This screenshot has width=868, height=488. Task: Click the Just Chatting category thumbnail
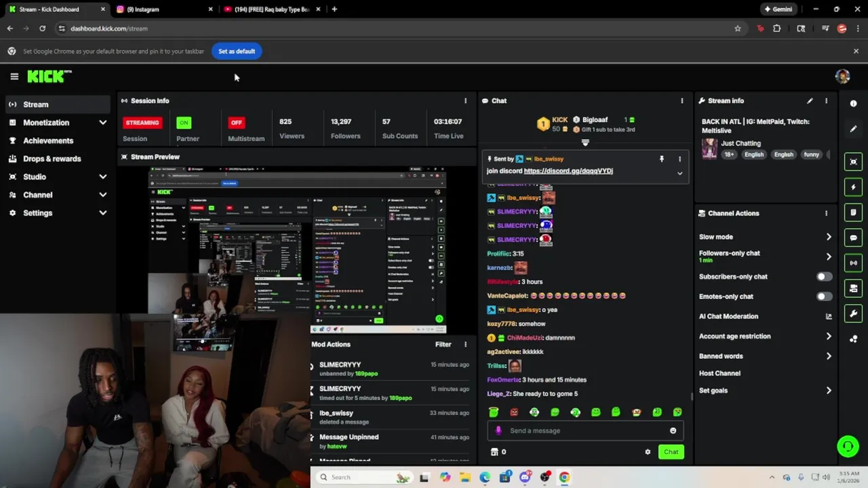709,149
